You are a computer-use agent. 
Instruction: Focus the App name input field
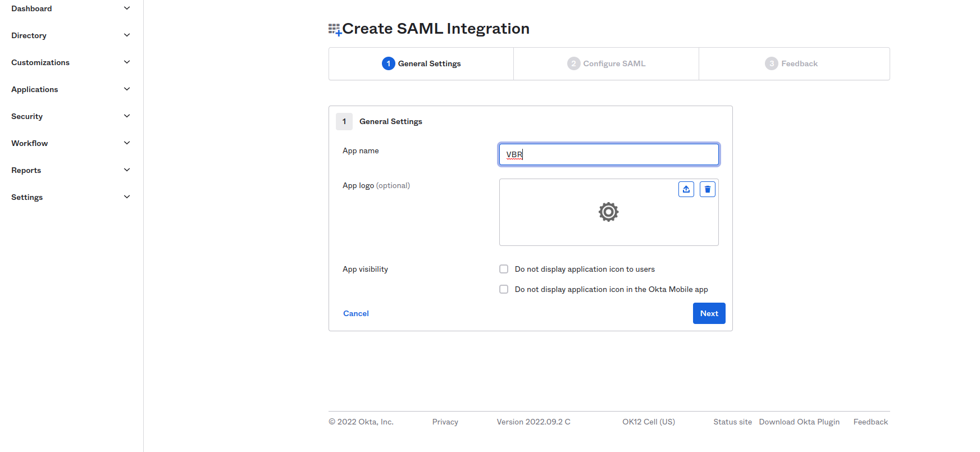point(609,154)
